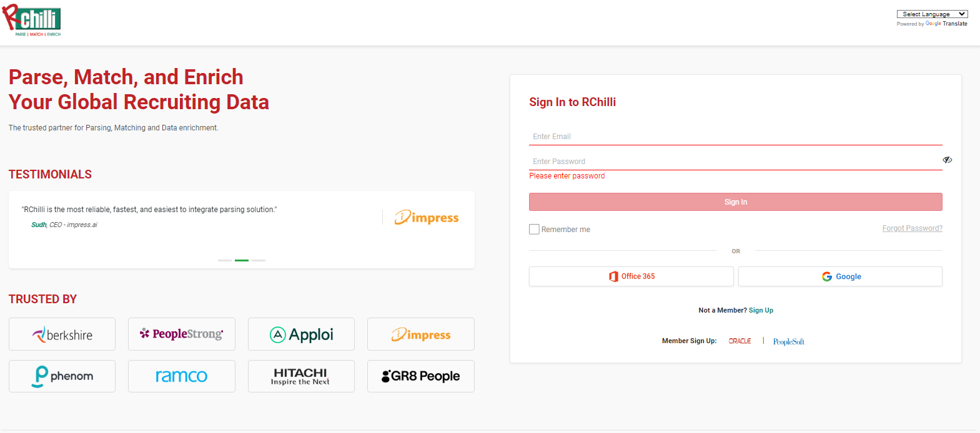The image size is (980, 433).
Task: Select the green middle testimonial indicator
Action: click(242, 260)
